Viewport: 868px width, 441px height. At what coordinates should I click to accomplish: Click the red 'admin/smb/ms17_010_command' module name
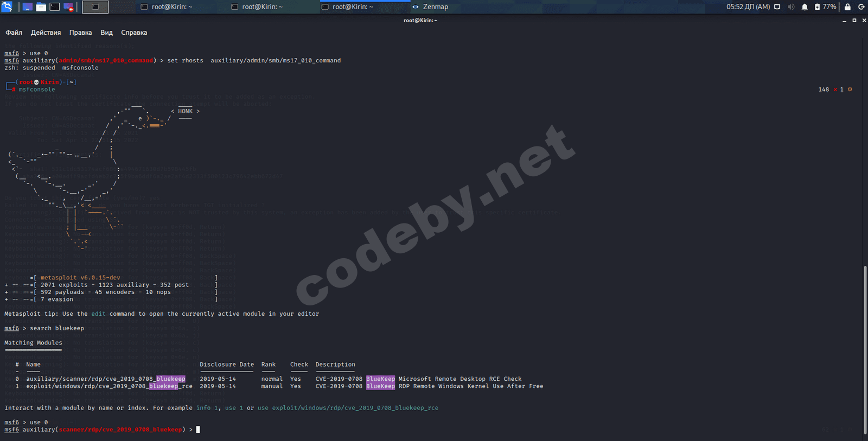106,61
